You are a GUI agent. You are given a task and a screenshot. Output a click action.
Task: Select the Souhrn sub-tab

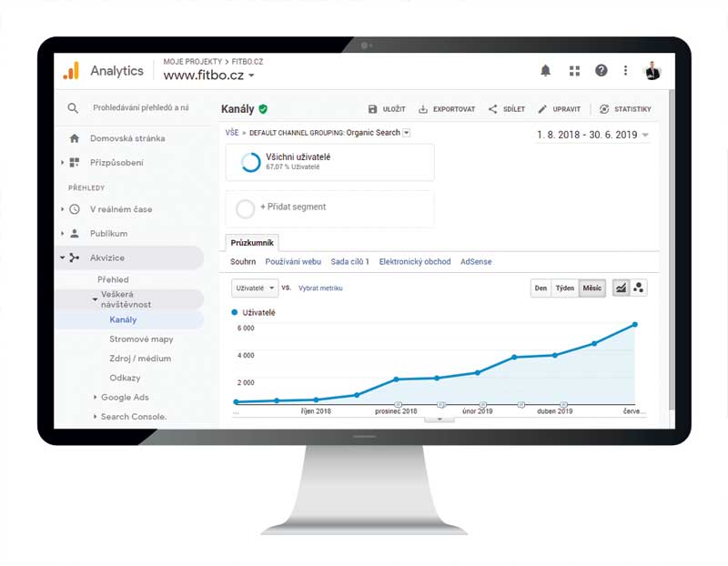tap(243, 262)
